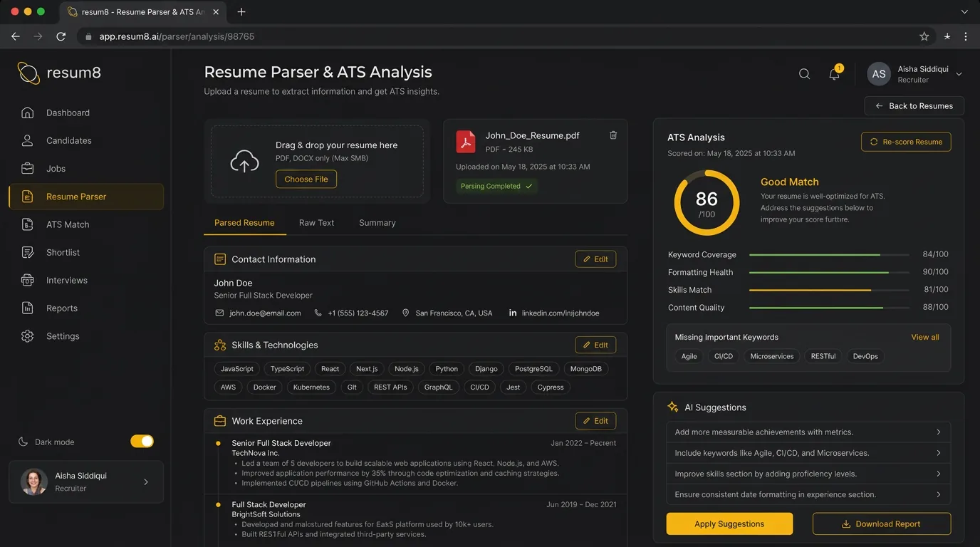
Task: Open a new browser tab
Action: [x=241, y=12]
